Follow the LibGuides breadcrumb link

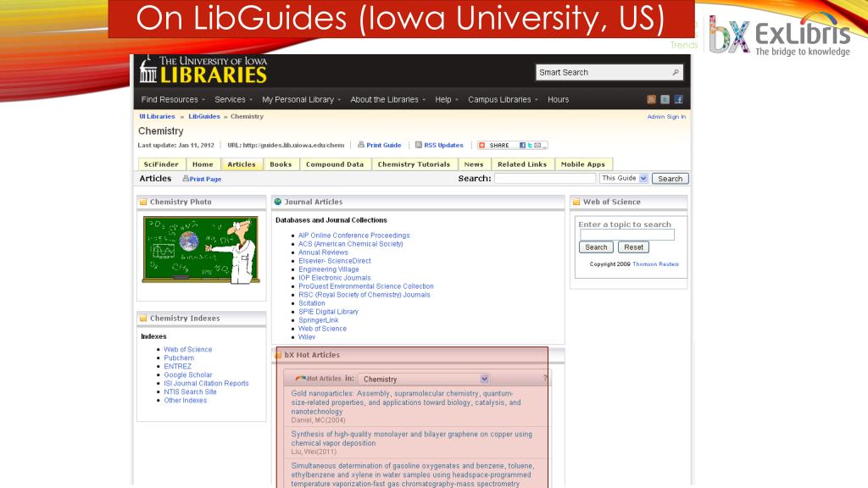point(204,117)
